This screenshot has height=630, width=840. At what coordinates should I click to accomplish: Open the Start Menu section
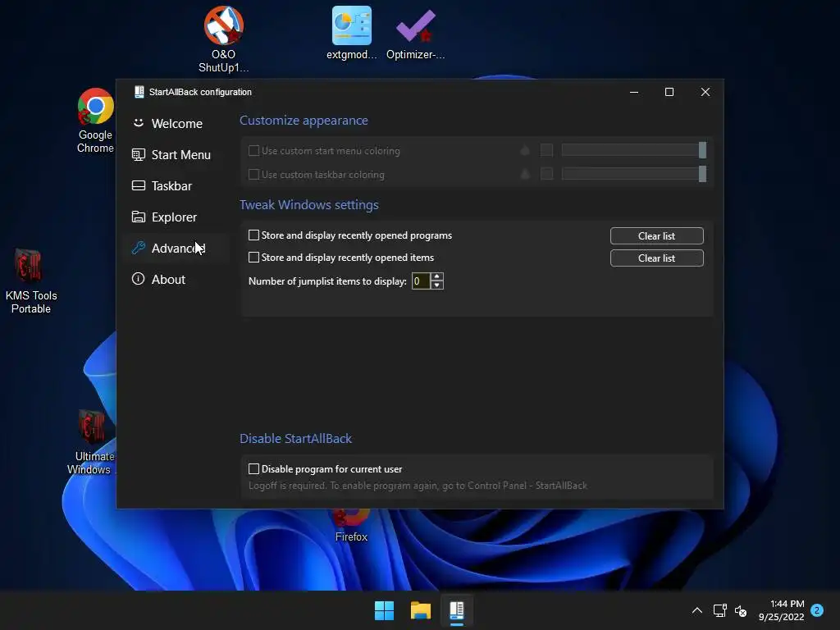click(171, 155)
